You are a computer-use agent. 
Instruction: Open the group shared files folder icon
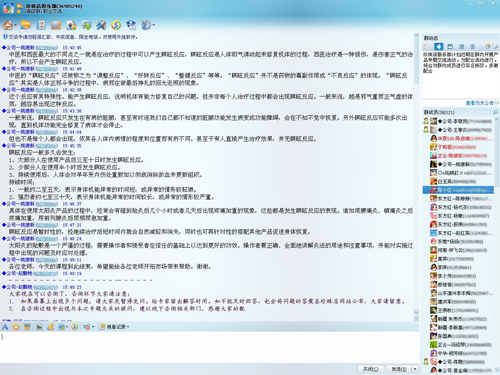pos(26,25)
